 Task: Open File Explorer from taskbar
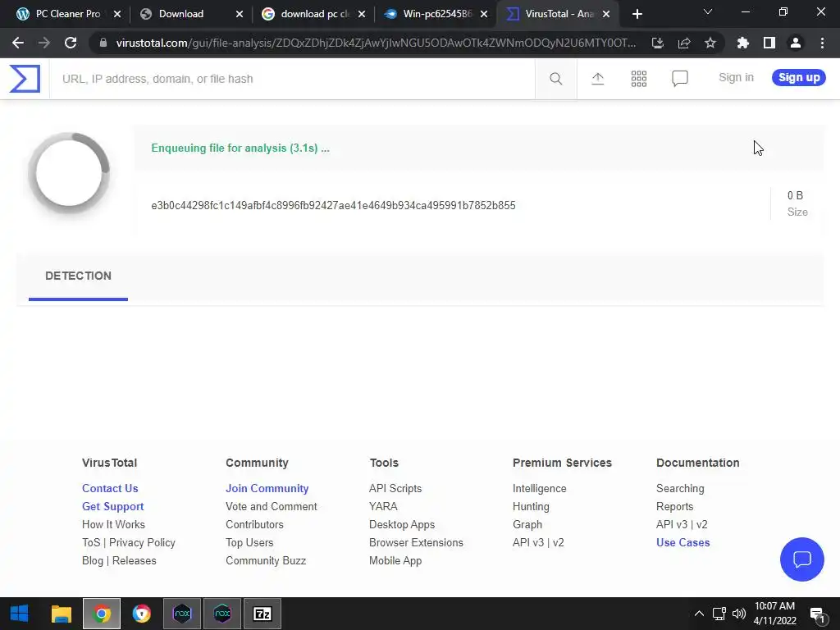(61, 614)
